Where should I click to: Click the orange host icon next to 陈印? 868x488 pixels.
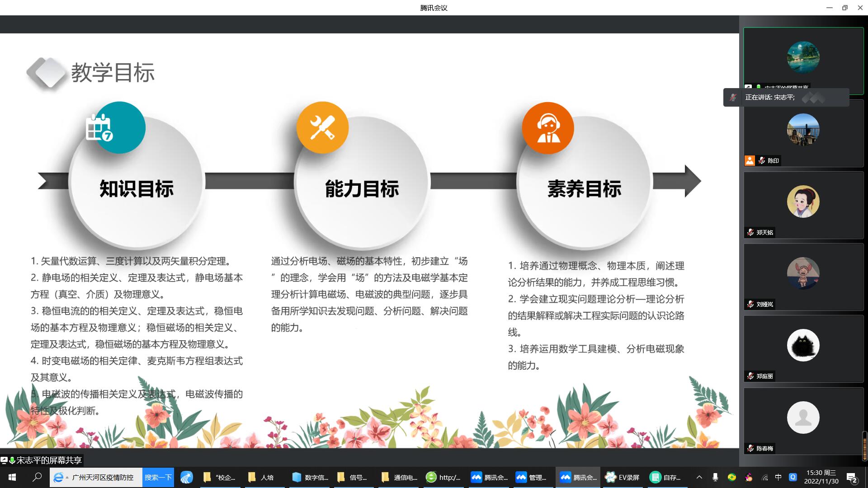pyautogui.click(x=750, y=160)
